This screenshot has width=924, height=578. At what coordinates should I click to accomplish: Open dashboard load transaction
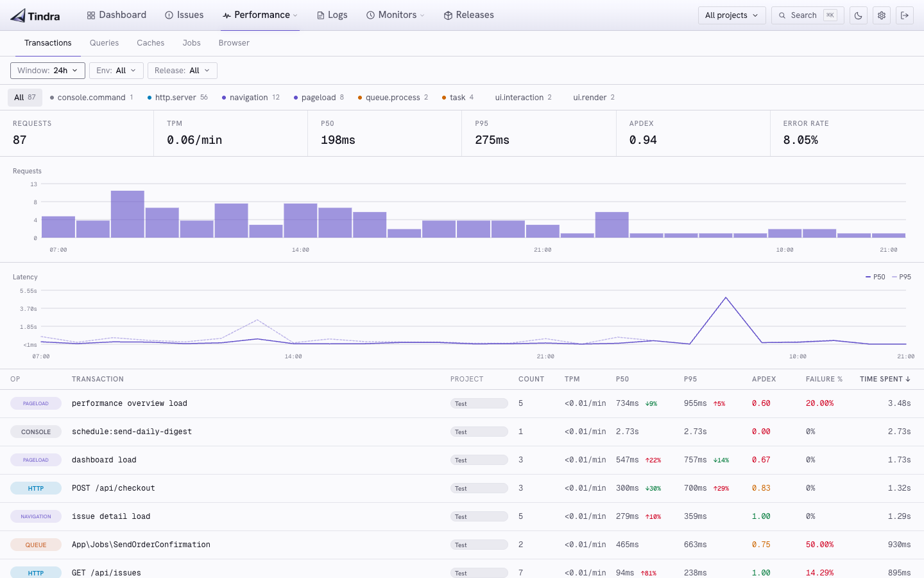coord(104,460)
